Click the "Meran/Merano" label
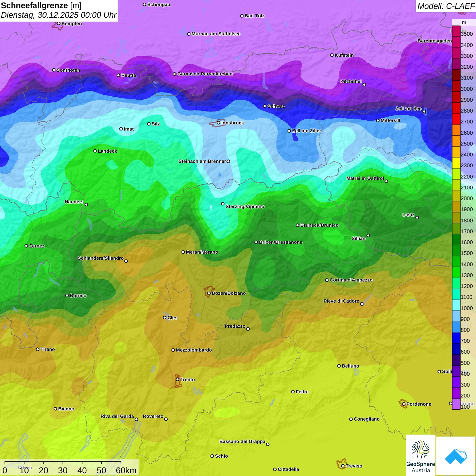This screenshot has height=476, width=476. [202, 252]
